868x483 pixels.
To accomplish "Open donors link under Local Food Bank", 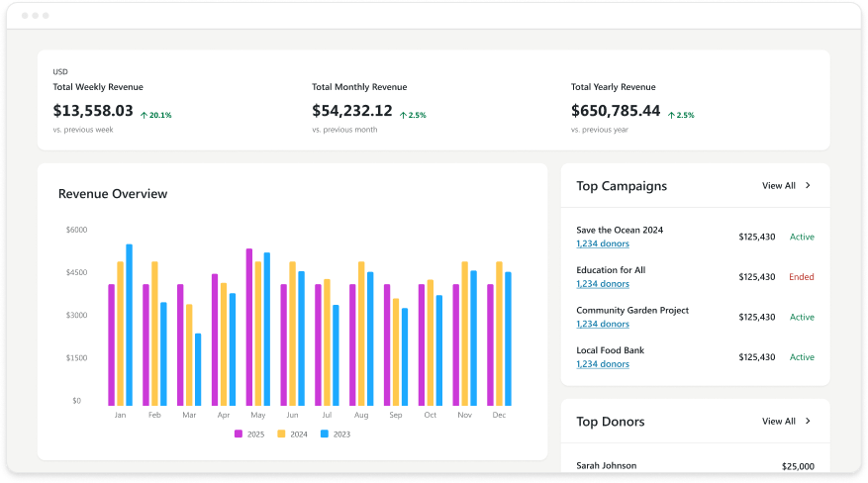I will [x=602, y=364].
